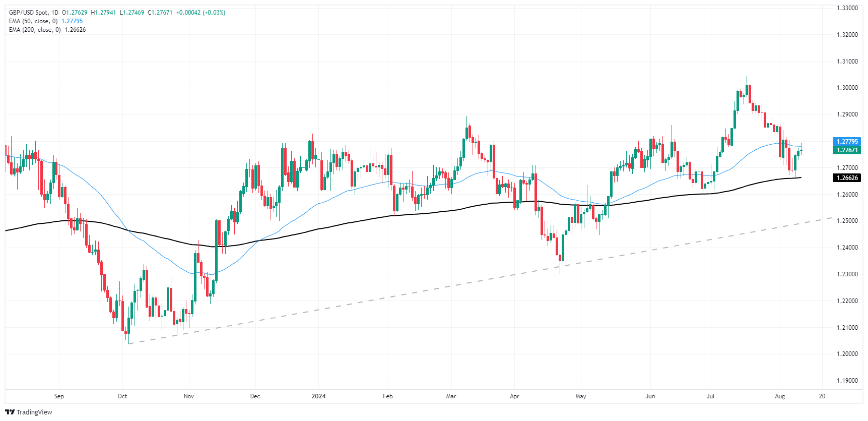
Task: Click the black 1.26626 EMA 200 price tag
Action: tap(847, 178)
